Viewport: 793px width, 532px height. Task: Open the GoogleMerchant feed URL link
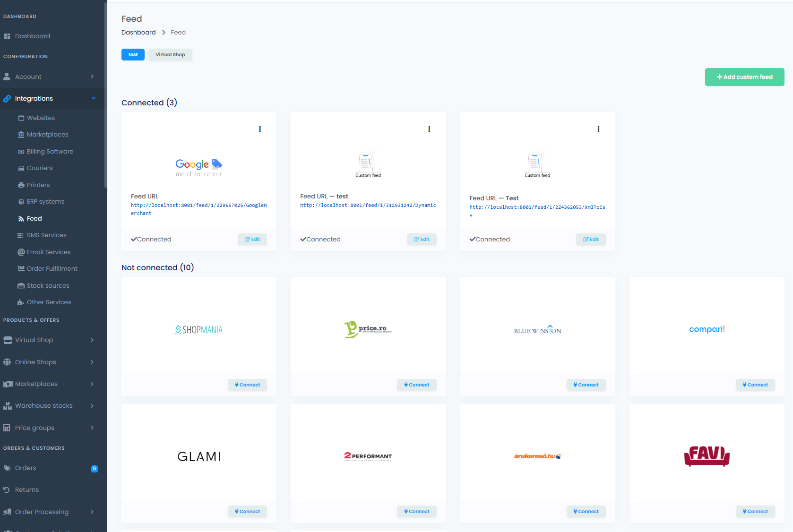click(x=199, y=209)
